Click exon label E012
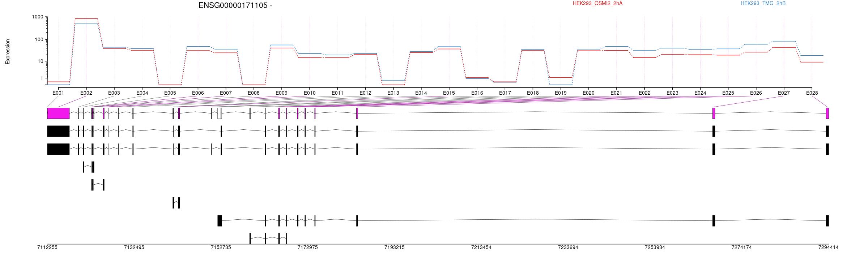Viewport: 868px width, 253px height. click(x=365, y=93)
